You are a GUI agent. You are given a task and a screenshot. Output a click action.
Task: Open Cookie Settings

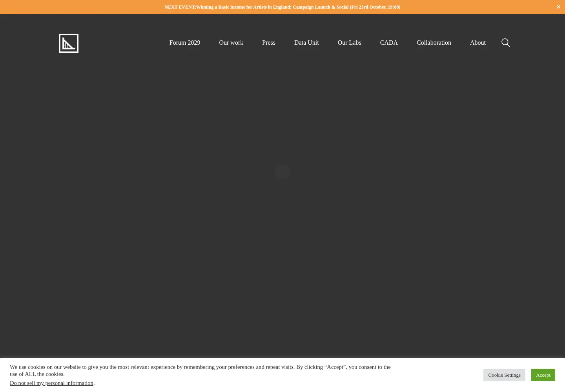point(504,375)
